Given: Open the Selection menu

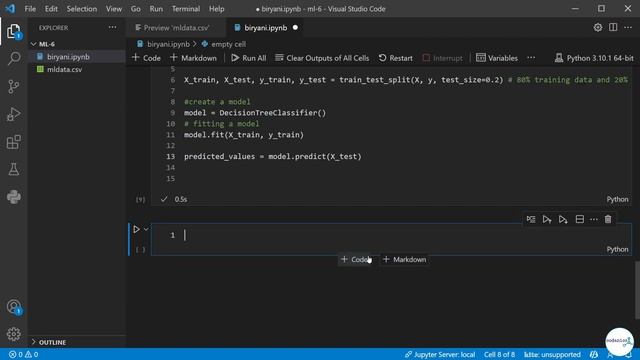Looking at the screenshot, I should 82,9.
